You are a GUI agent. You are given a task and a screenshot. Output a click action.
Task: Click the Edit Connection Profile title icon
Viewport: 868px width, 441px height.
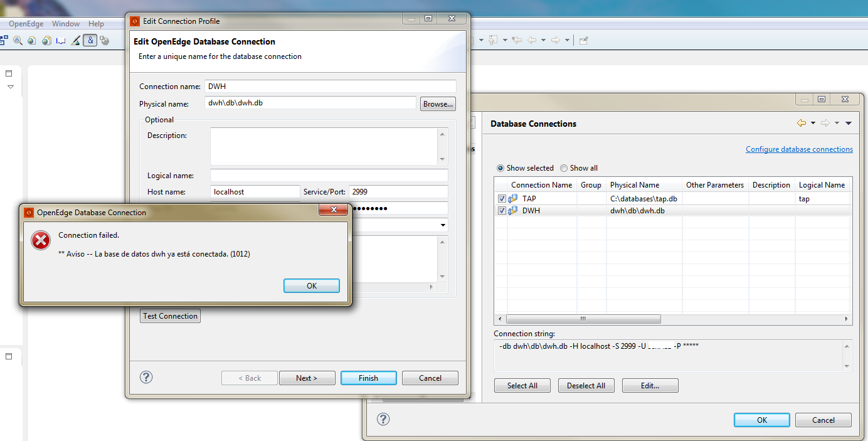coord(135,21)
